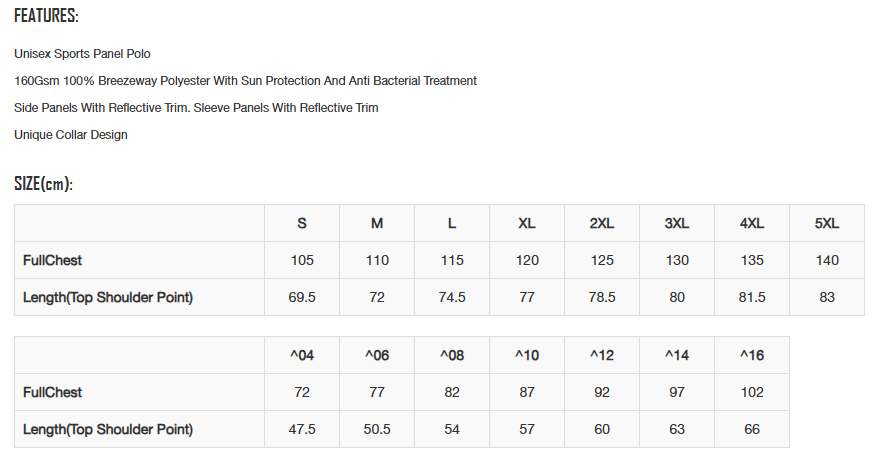The height and width of the screenshot is (459, 873).
Task: Select the XL size column header
Action: click(527, 223)
